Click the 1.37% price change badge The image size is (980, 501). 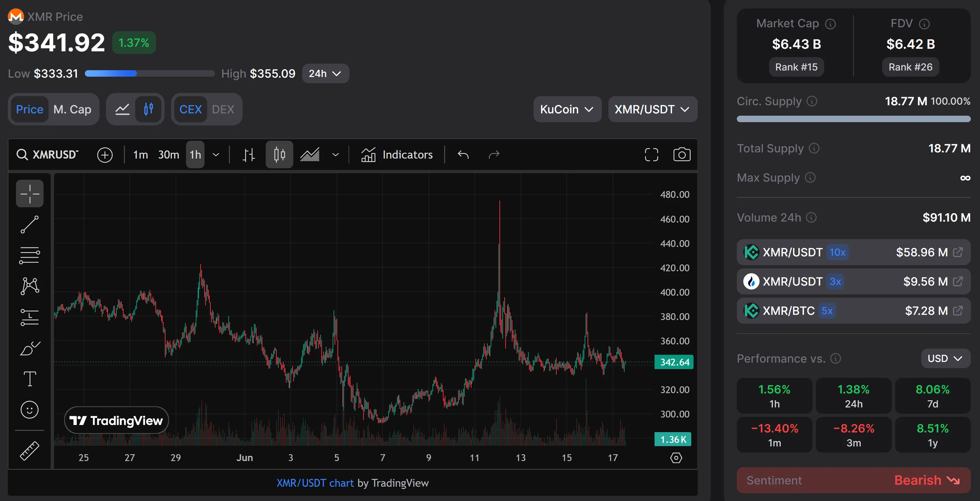pyautogui.click(x=134, y=43)
